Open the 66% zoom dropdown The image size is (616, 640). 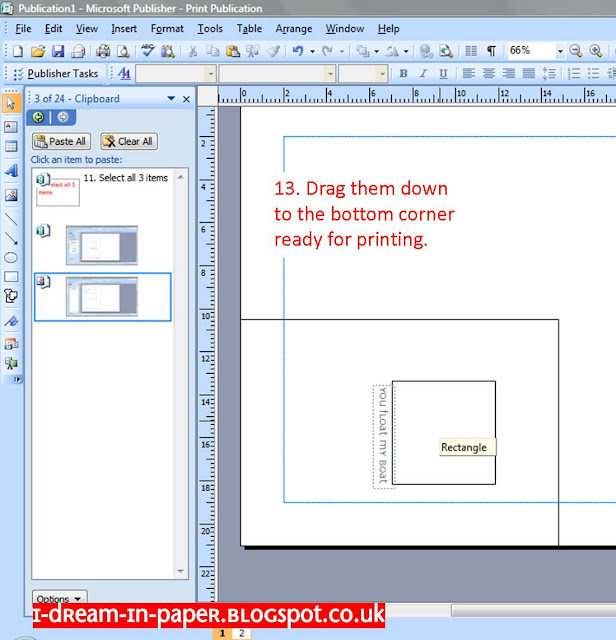(x=560, y=51)
